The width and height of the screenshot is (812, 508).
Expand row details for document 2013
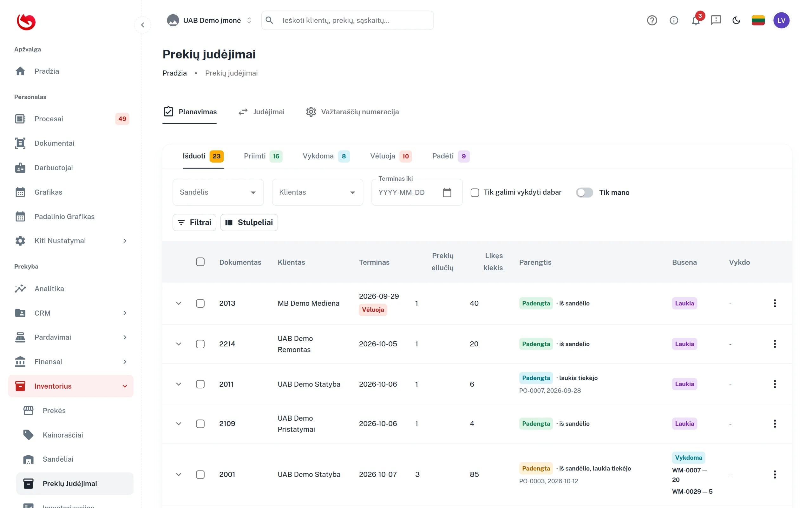[179, 304]
